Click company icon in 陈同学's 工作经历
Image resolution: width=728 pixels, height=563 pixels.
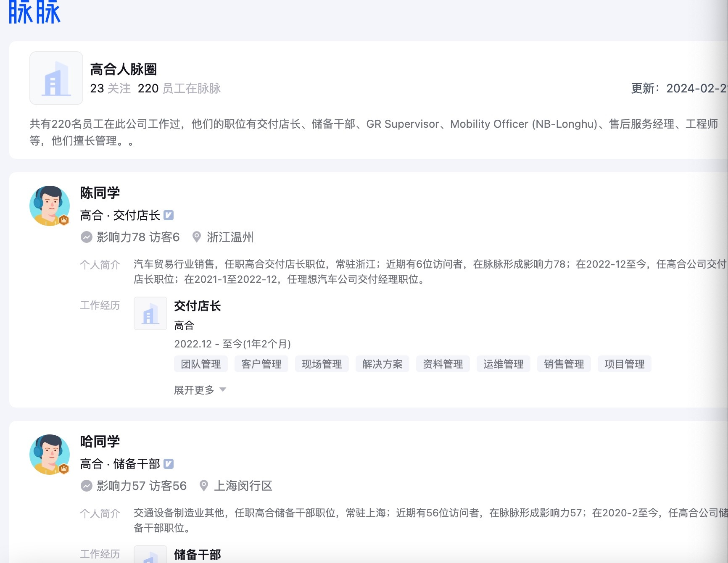(x=150, y=313)
